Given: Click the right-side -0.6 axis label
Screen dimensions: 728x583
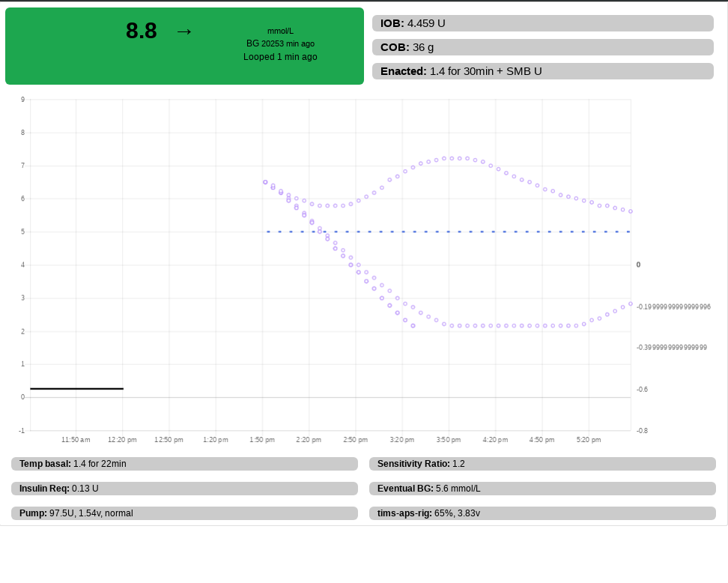Looking at the screenshot, I should tap(640, 390).
